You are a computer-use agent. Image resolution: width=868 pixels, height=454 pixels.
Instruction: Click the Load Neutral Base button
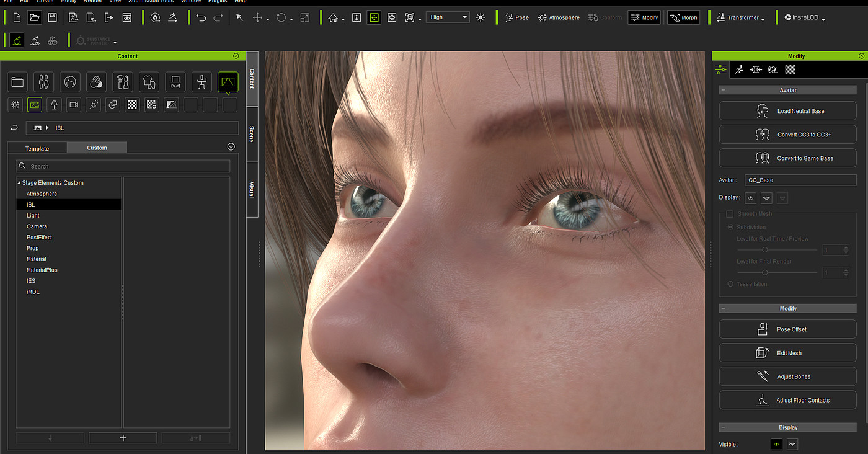(x=787, y=111)
